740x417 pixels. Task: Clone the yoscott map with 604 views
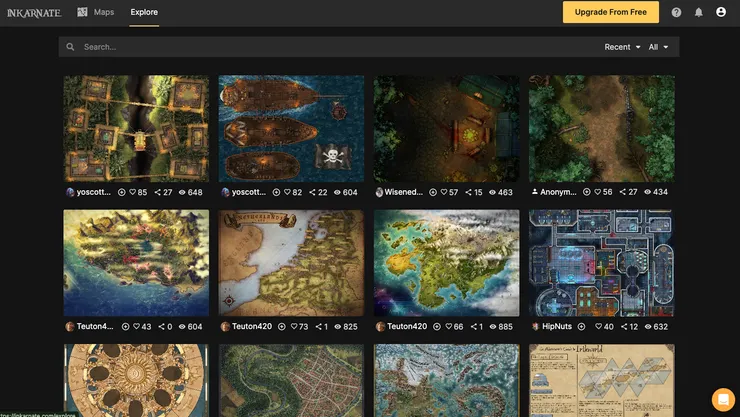point(276,192)
